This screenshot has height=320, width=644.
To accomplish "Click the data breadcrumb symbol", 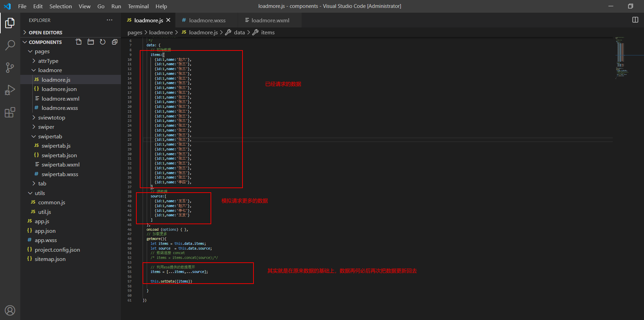I will (235, 32).
